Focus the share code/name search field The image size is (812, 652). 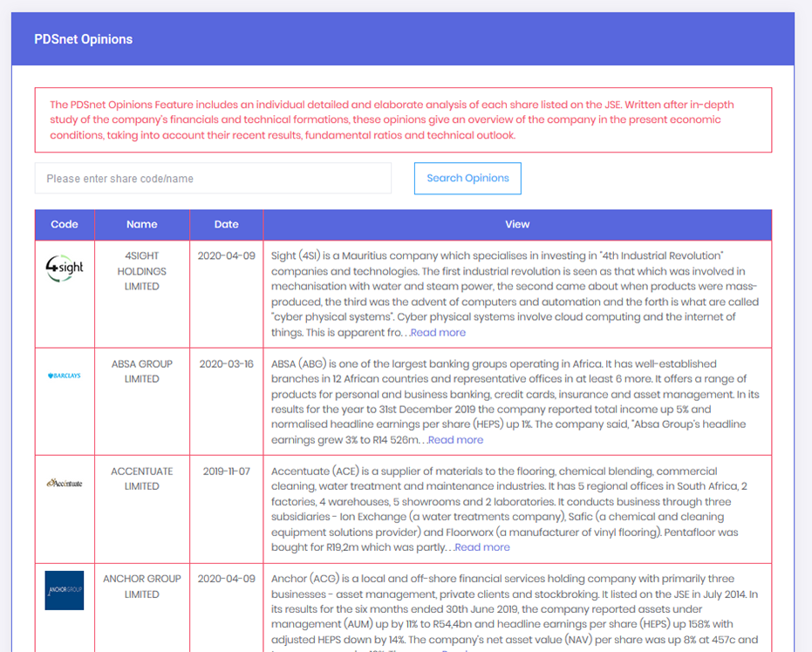coord(213,179)
